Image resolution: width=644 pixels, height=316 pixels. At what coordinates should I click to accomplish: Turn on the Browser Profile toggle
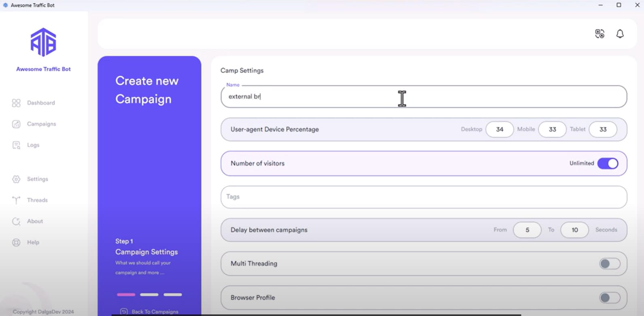point(610,298)
